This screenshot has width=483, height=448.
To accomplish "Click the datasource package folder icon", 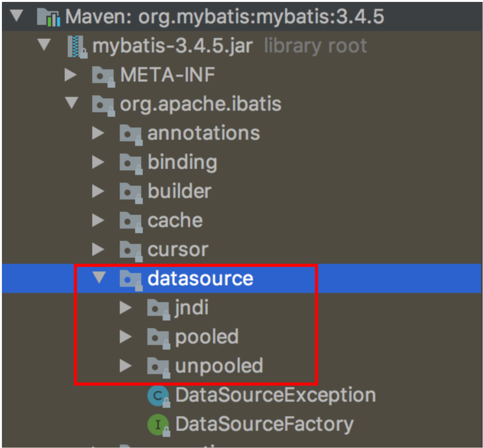I will (x=131, y=279).
